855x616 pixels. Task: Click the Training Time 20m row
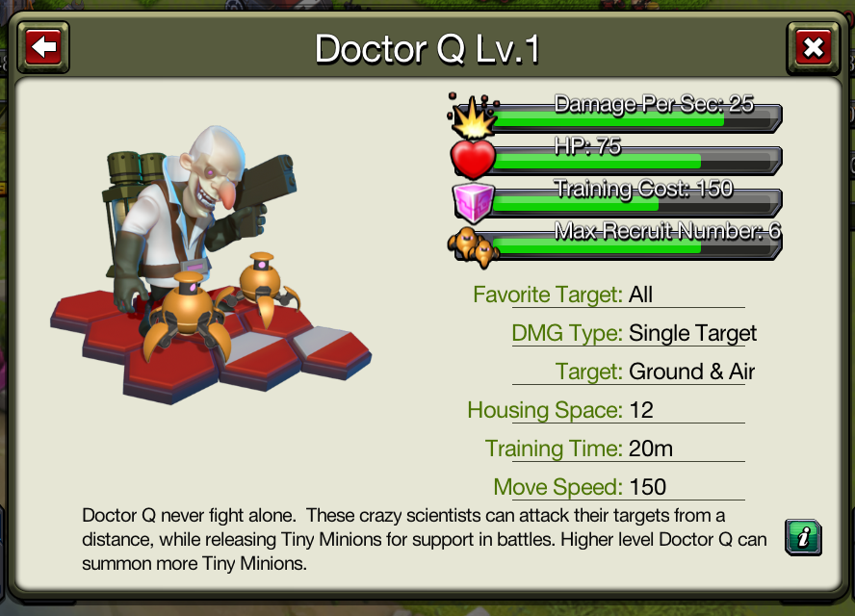point(614,449)
